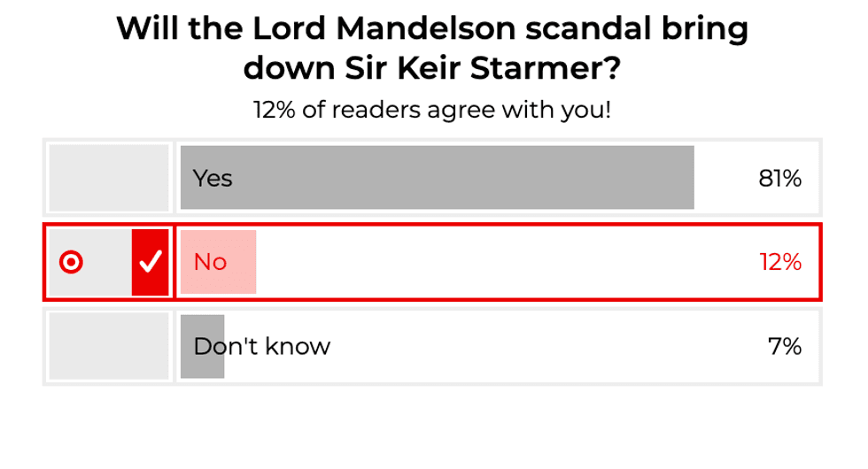Viewport: 868px width, 469px height.
Task: Click the "Yes" answer label
Action: coord(213,179)
